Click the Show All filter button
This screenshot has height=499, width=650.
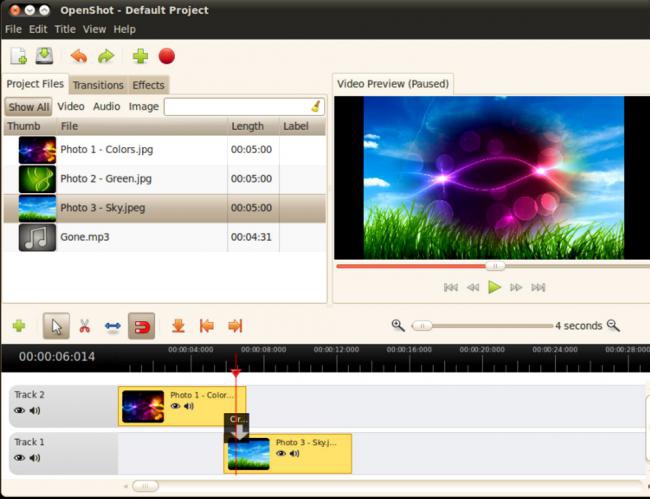tap(29, 107)
